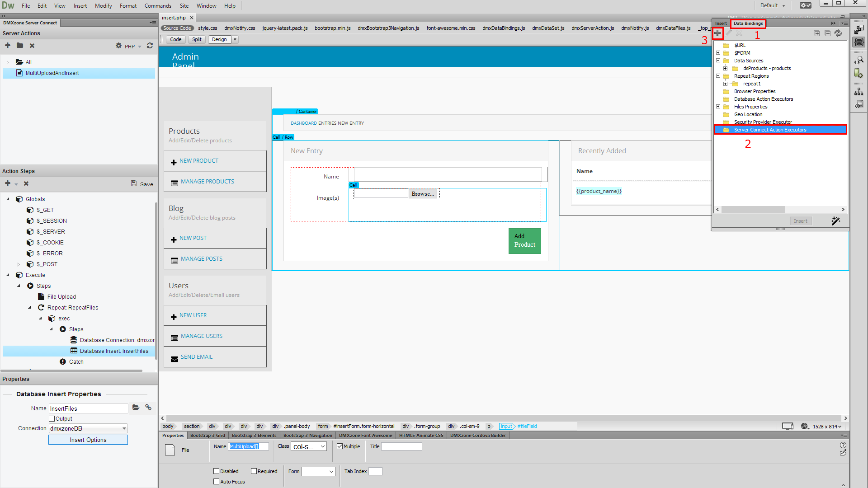
Task: Add new data binding with plus icon
Action: tap(717, 33)
